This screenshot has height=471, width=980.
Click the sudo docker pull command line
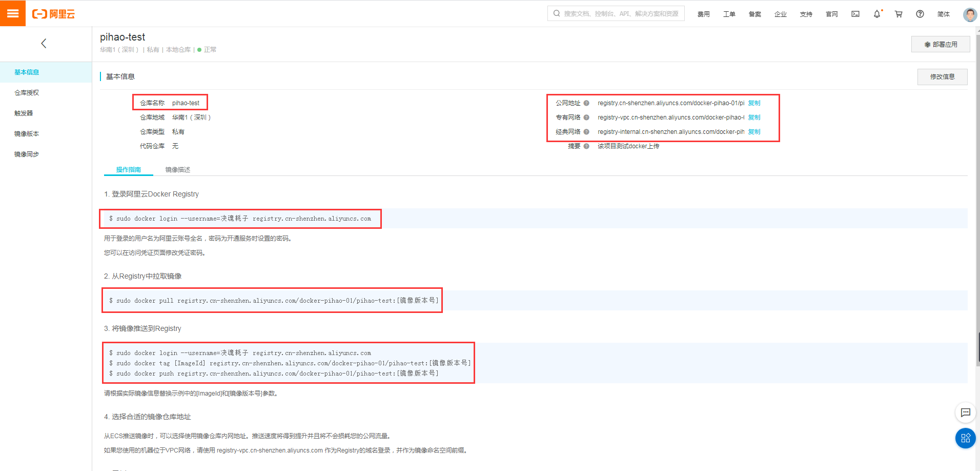(274, 301)
